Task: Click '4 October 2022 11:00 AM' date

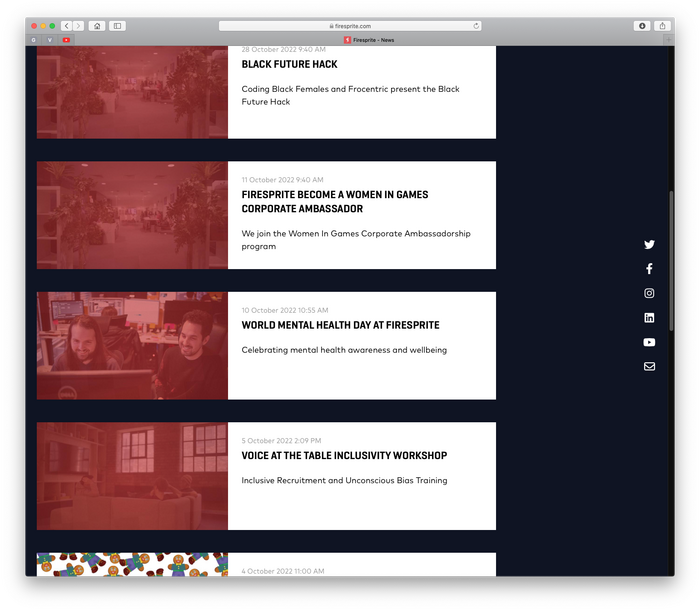Action: (283, 571)
